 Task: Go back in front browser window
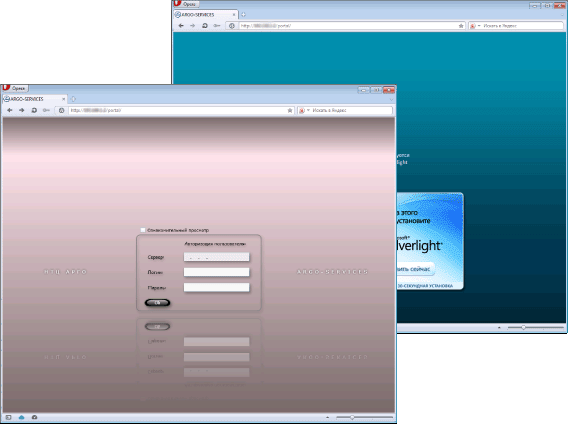click(10, 110)
